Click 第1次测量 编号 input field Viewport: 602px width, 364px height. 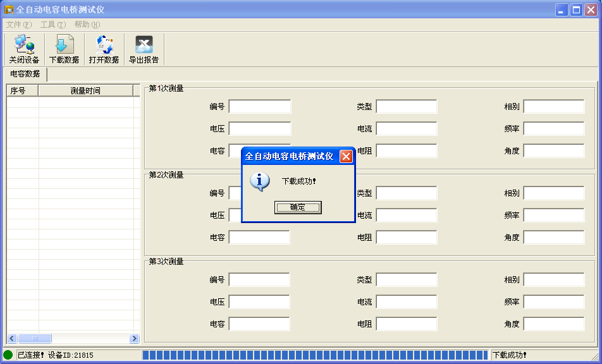[x=260, y=107]
